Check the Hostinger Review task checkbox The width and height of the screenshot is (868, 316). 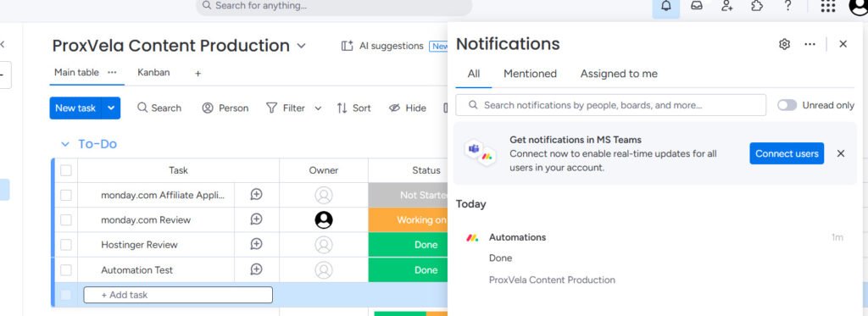(x=66, y=245)
